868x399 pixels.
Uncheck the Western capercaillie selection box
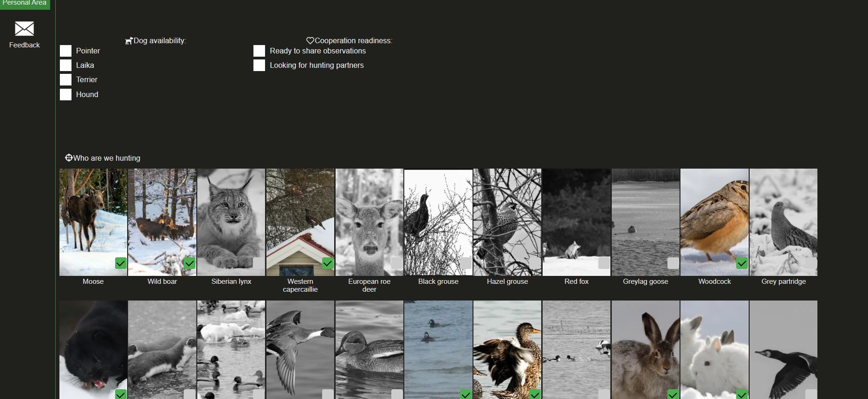point(328,263)
